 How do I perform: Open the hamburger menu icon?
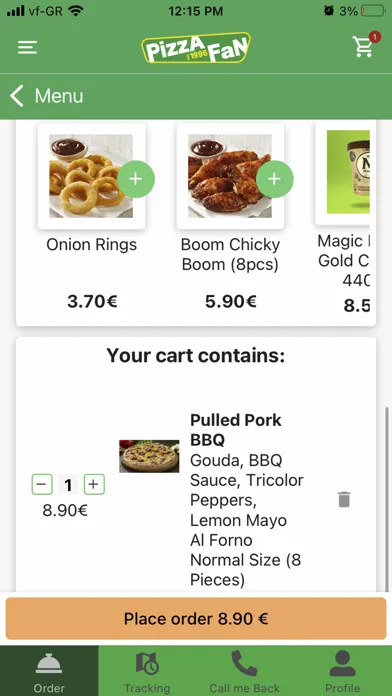(28, 47)
